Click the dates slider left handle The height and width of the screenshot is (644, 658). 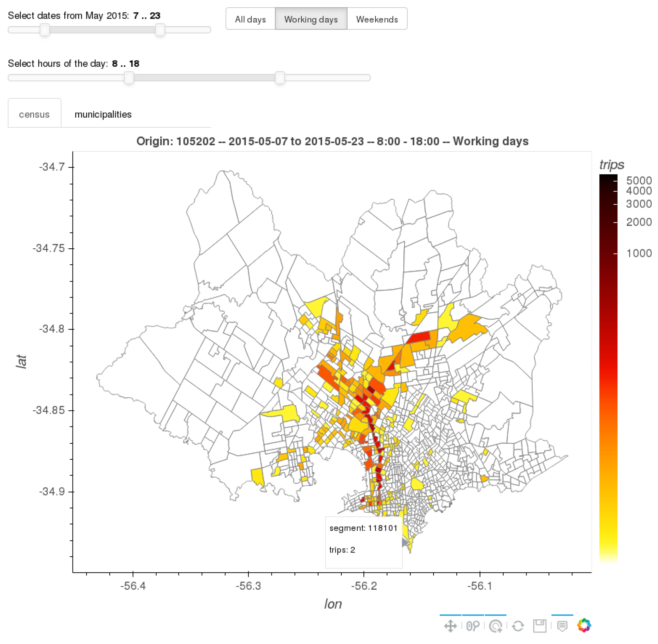(x=45, y=30)
